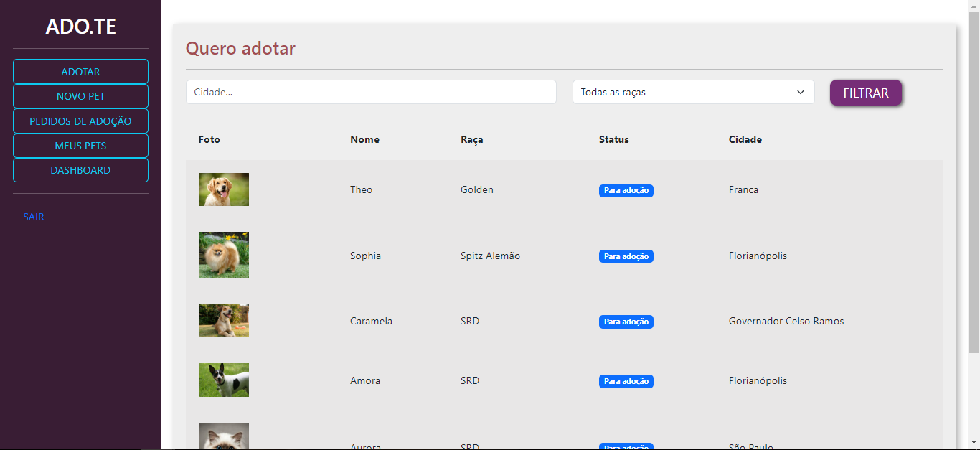
Task: Click the name Caramela in the table
Action: tap(371, 321)
